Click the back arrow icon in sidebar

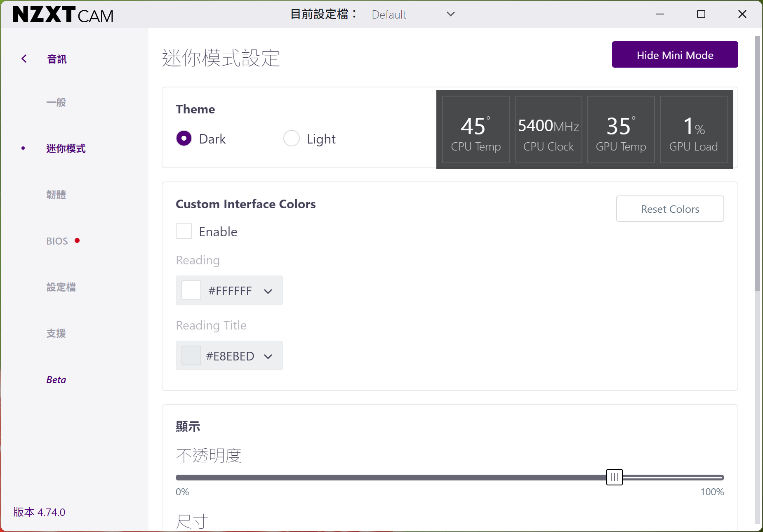(x=24, y=59)
